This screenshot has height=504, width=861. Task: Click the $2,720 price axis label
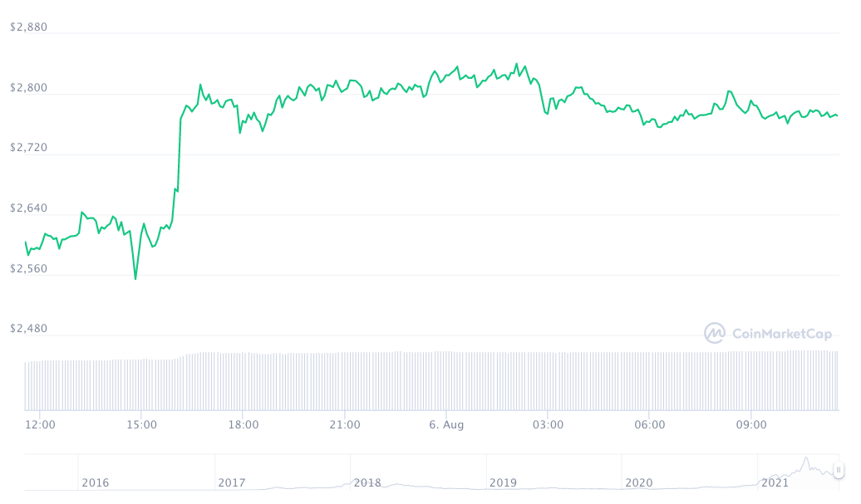pyautogui.click(x=28, y=148)
